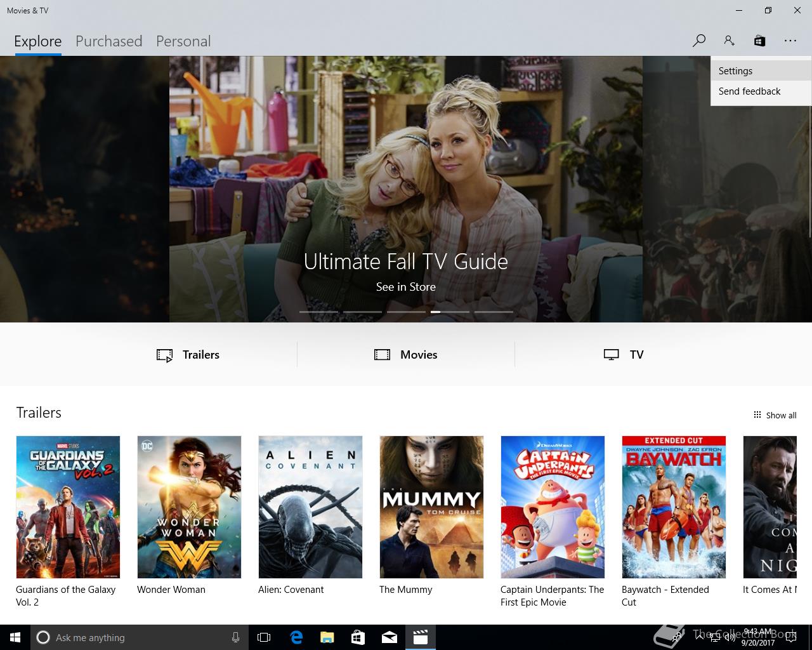812x650 pixels.
Task: Click the 'Alien: Covenant' title text
Action: click(291, 590)
